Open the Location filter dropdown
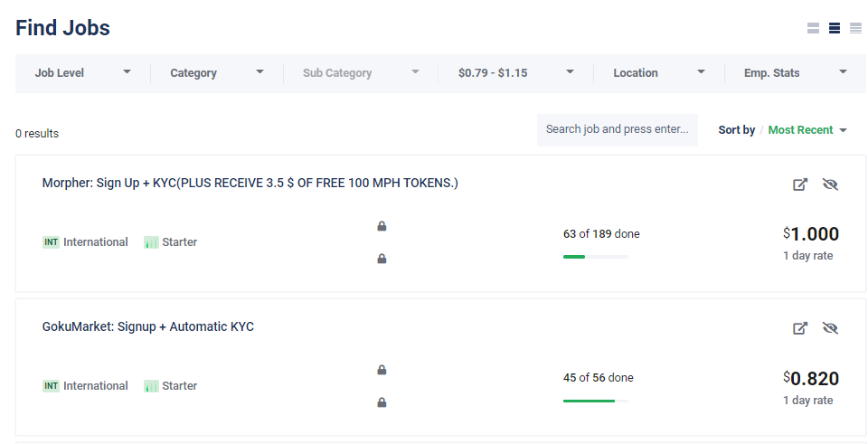Viewport: 868px width, 444px height. [658, 72]
